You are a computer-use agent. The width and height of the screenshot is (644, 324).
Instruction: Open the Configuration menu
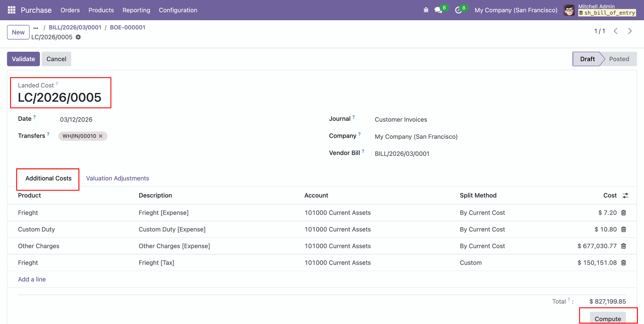click(x=178, y=10)
